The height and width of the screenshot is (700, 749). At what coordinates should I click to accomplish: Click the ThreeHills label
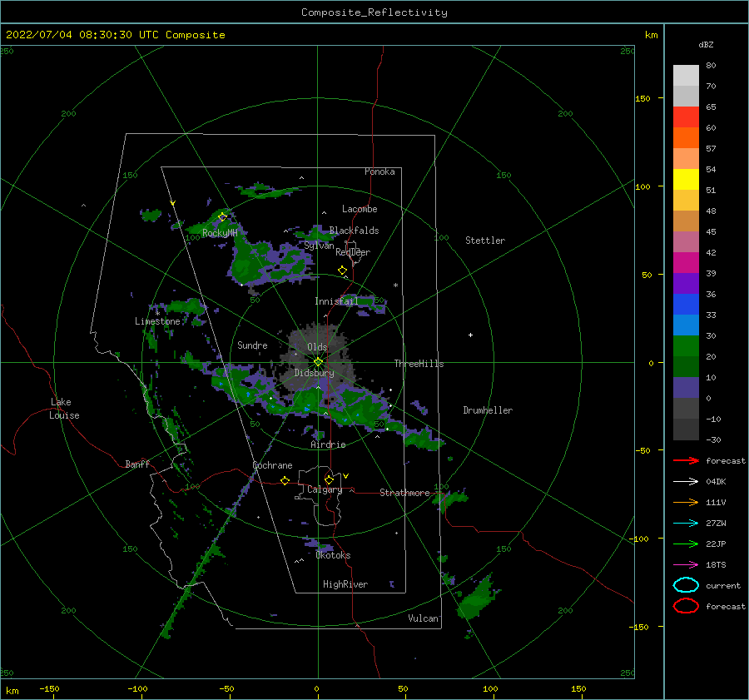point(419,364)
